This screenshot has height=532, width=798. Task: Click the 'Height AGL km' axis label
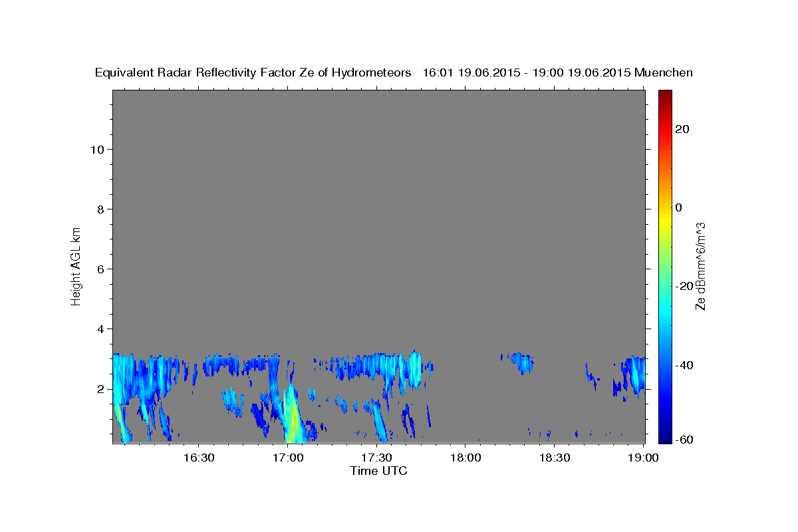(x=76, y=265)
